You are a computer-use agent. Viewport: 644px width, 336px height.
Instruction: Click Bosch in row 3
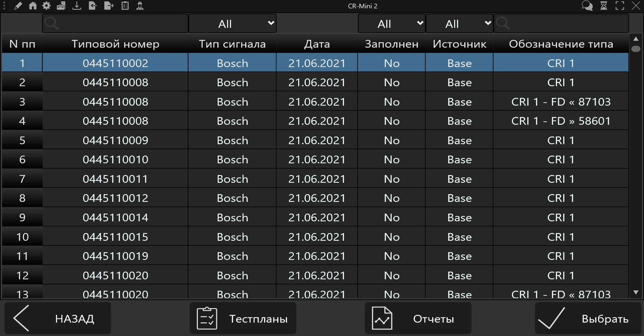[x=232, y=102]
